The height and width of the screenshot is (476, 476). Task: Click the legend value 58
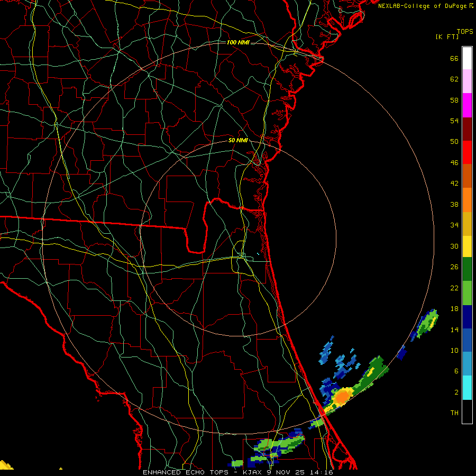click(454, 100)
